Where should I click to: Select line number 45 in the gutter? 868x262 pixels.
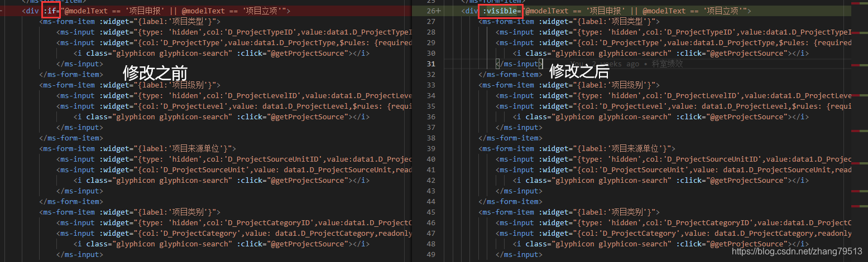coord(430,212)
